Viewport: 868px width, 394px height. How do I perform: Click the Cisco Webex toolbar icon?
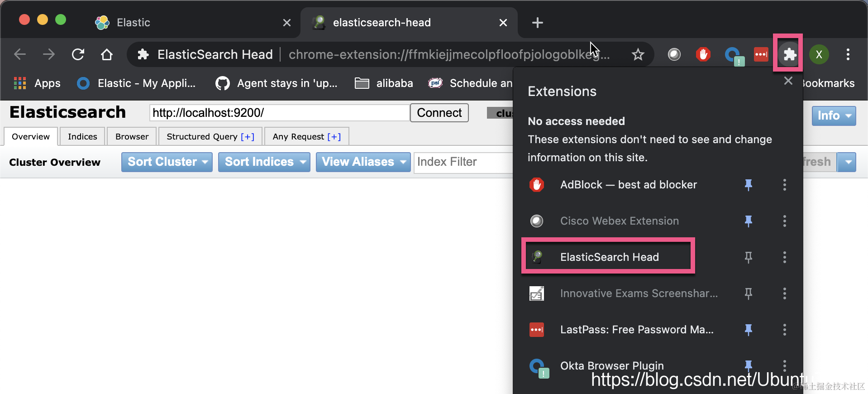pyautogui.click(x=674, y=55)
